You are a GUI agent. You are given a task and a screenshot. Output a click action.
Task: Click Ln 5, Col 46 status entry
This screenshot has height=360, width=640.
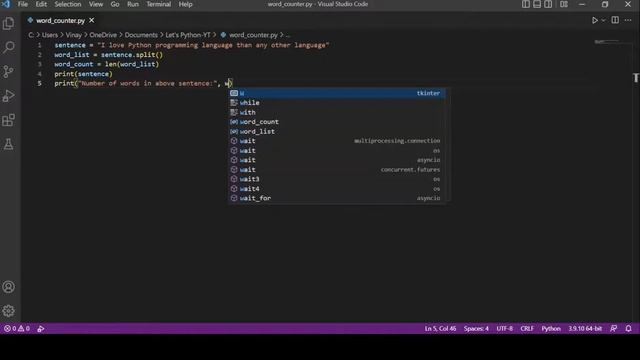point(440,329)
